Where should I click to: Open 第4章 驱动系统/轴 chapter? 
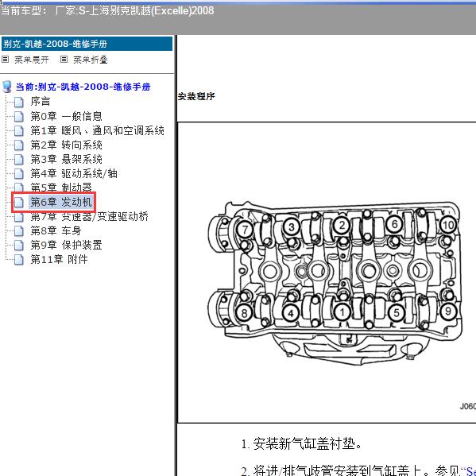74,173
